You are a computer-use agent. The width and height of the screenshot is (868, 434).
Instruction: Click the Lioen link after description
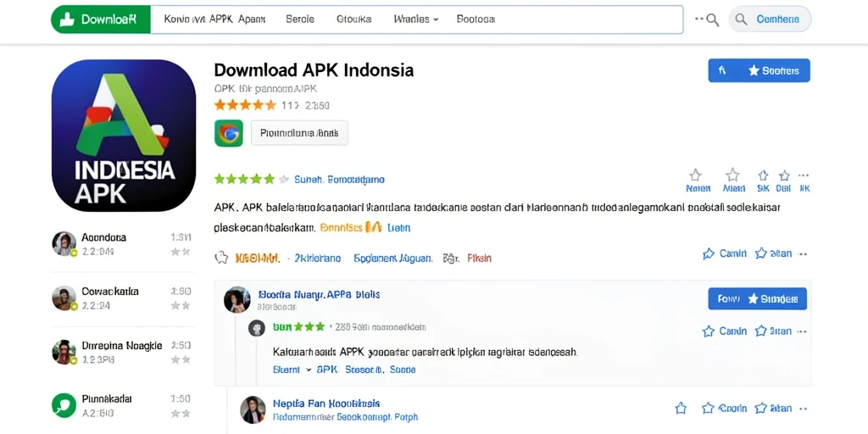[x=399, y=227]
